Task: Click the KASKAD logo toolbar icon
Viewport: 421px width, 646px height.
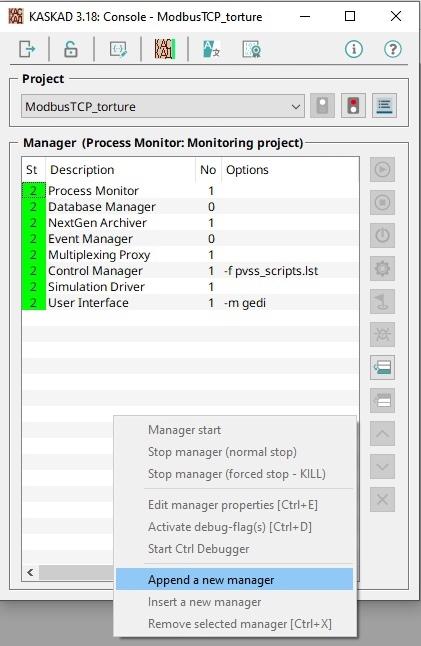Action: [165, 49]
